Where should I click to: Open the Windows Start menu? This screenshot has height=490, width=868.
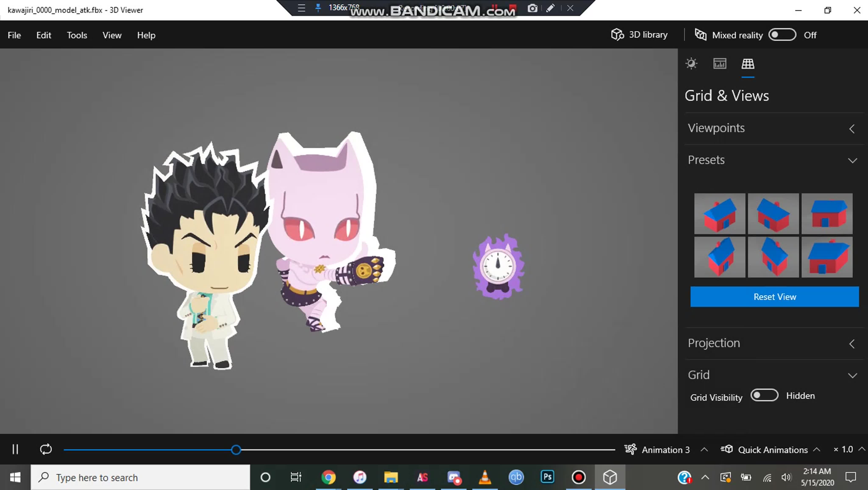click(15, 477)
